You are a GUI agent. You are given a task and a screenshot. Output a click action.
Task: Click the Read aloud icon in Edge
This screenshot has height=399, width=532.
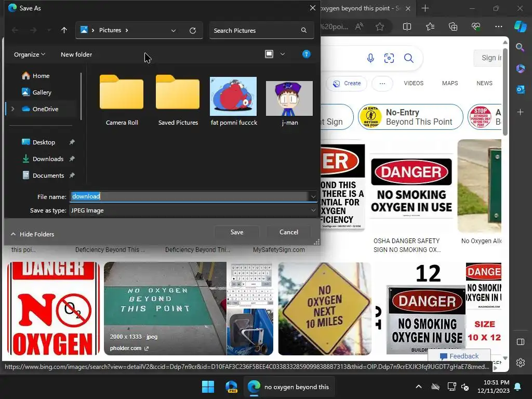(x=359, y=26)
